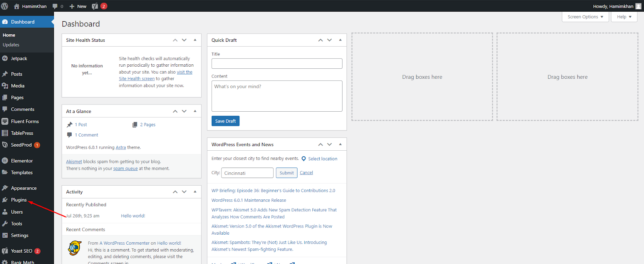This screenshot has height=264, width=644.
Task: Open the spam queue link
Action: point(126,169)
